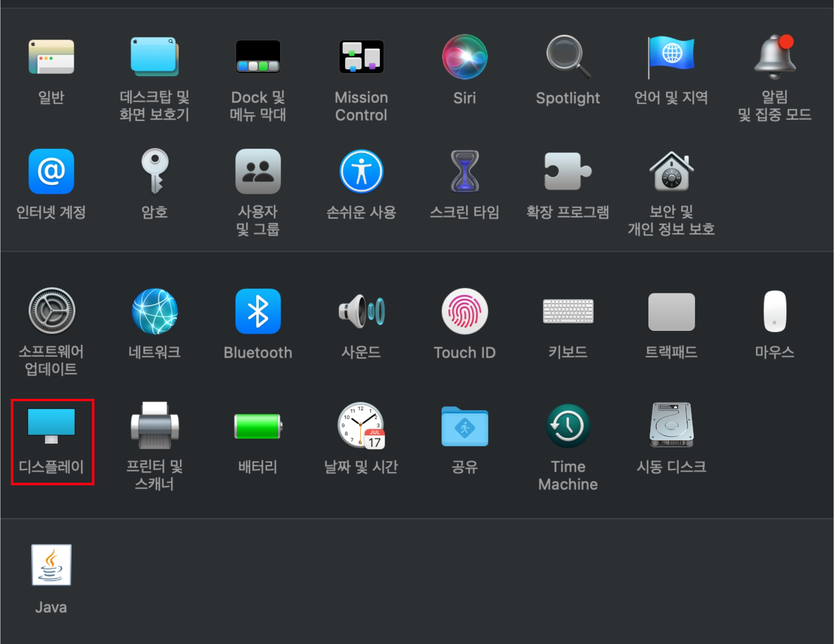Open the 디스플레이 (Displays) preference pane
This screenshot has width=834, height=644.
tap(51, 426)
